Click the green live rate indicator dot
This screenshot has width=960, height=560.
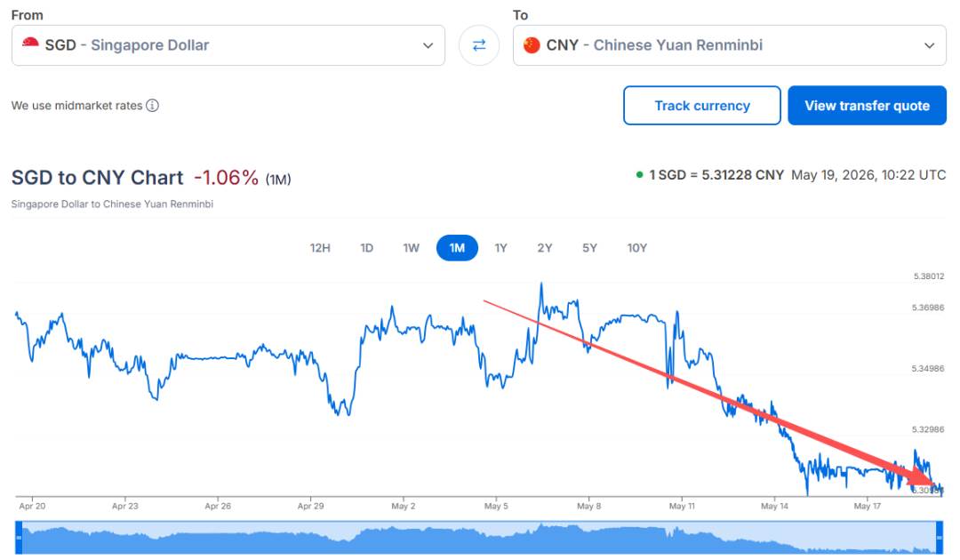(x=639, y=175)
